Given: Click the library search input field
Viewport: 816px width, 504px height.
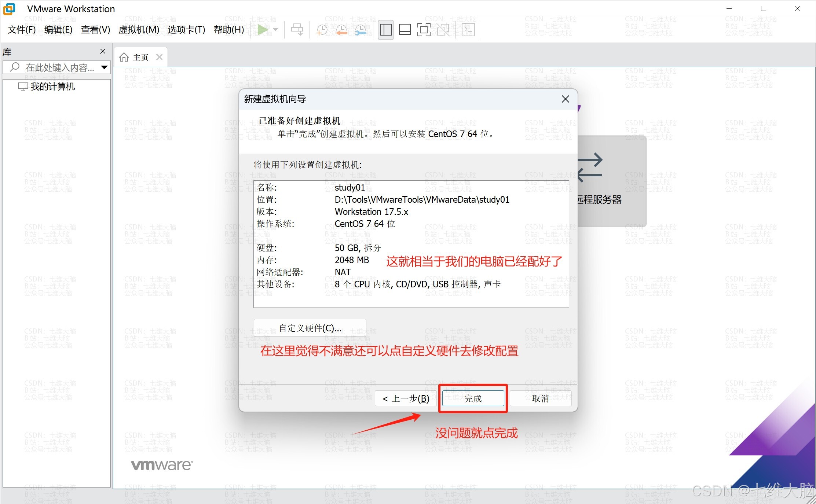Looking at the screenshot, I should (x=59, y=67).
